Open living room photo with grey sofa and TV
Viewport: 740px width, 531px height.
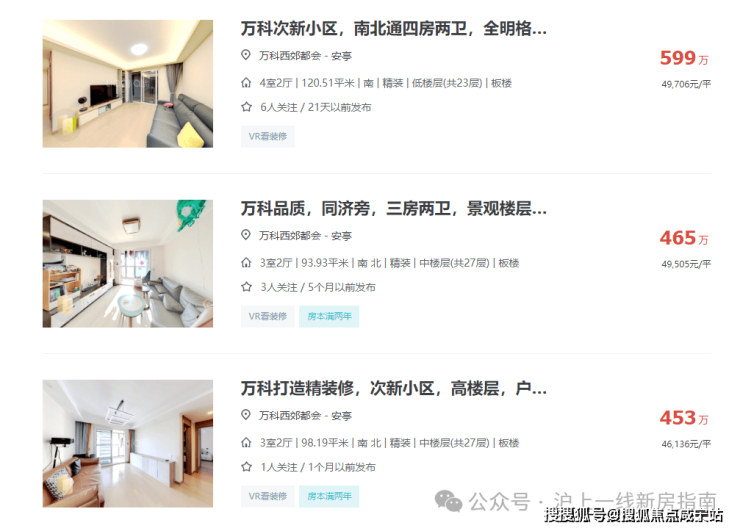(128, 84)
